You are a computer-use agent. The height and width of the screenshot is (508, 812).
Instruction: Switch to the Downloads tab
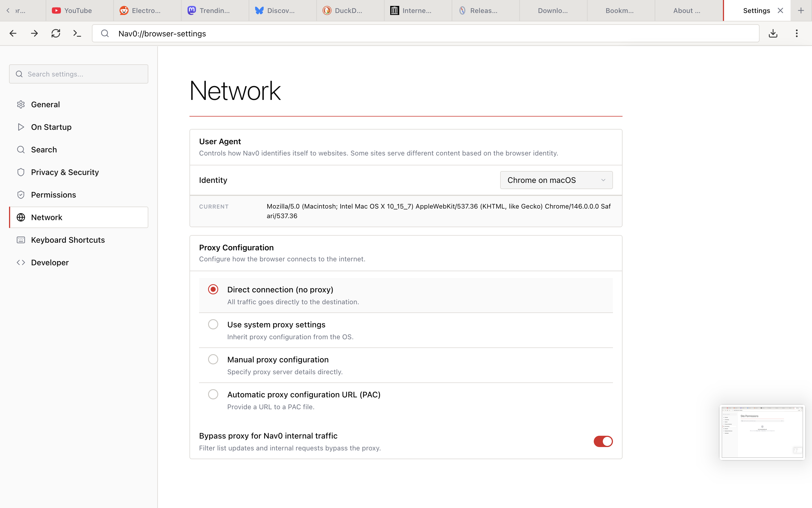(553, 10)
